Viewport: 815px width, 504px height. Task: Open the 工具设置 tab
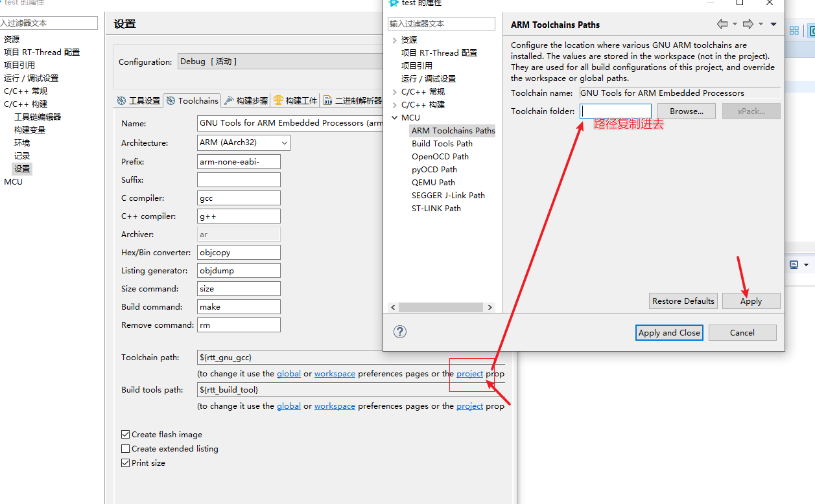pyautogui.click(x=138, y=100)
